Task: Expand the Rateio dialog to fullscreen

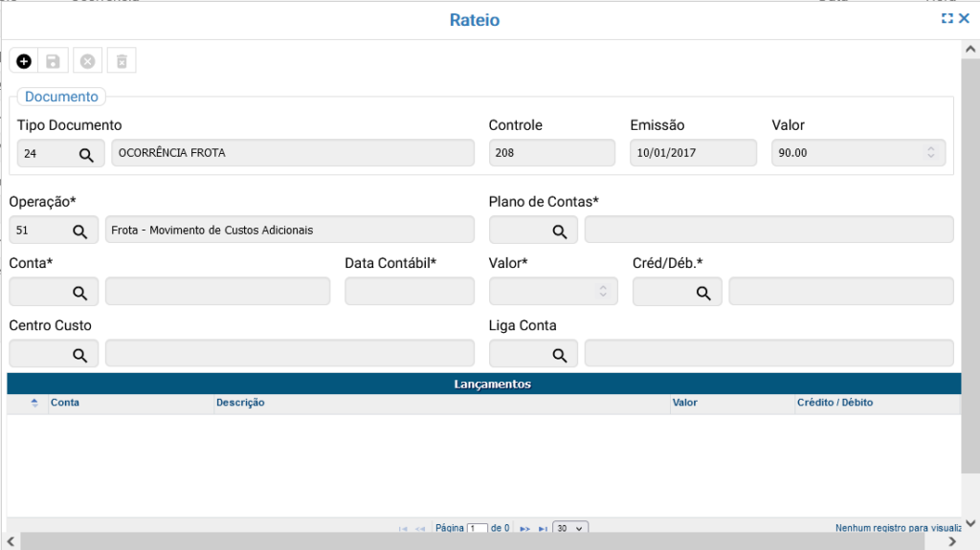Action: click(x=947, y=18)
